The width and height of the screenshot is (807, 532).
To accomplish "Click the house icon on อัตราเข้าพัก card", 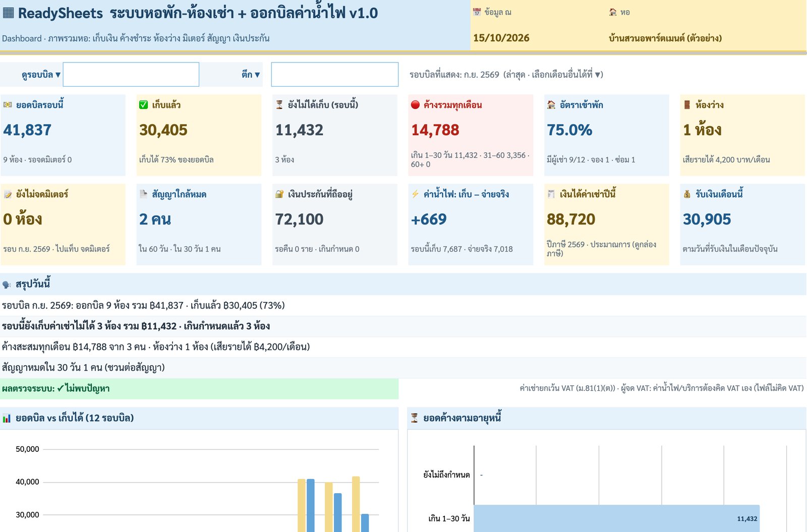I will pos(551,105).
